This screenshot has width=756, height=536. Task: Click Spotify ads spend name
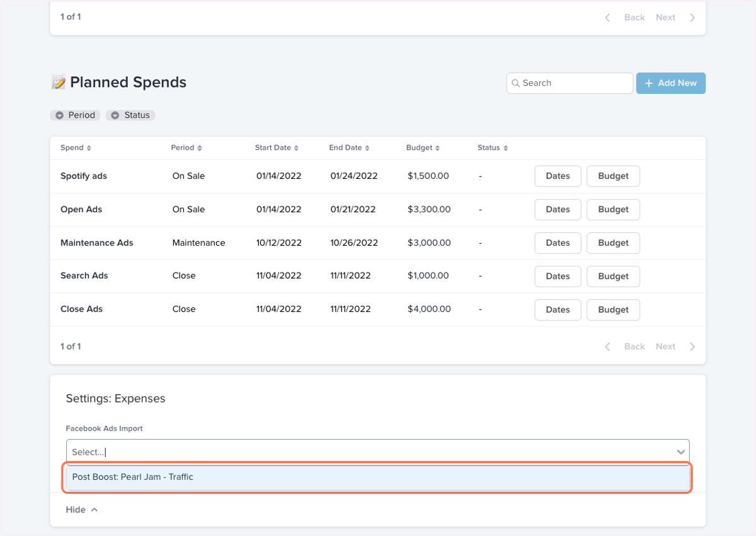point(84,176)
